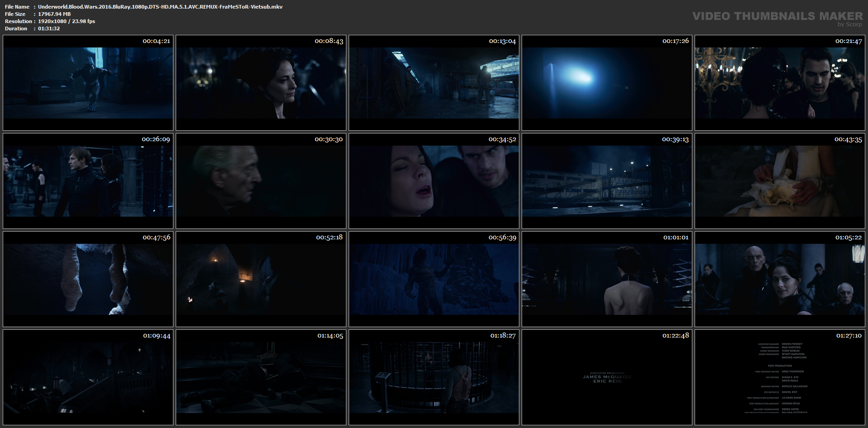Select the cage scene at 01:18:27

[434, 377]
